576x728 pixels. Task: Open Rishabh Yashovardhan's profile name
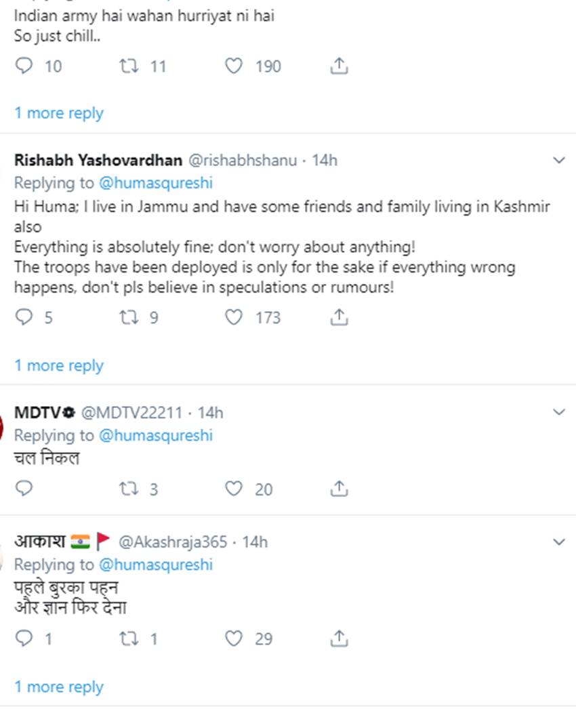click(98, 161)
